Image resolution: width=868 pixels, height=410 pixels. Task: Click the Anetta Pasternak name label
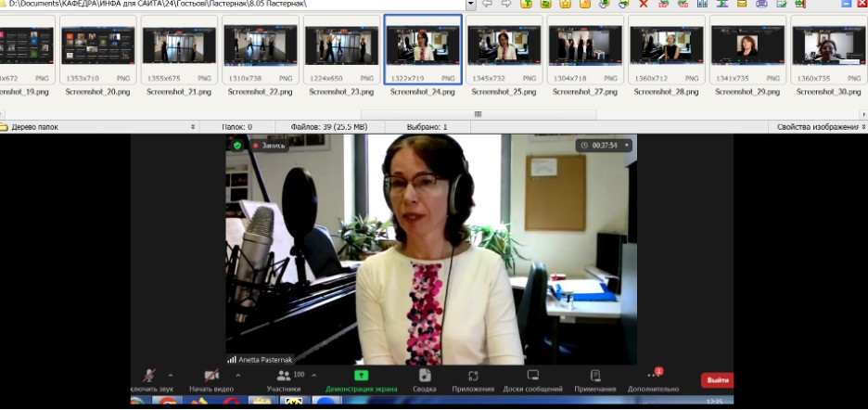tap(264, 360)
